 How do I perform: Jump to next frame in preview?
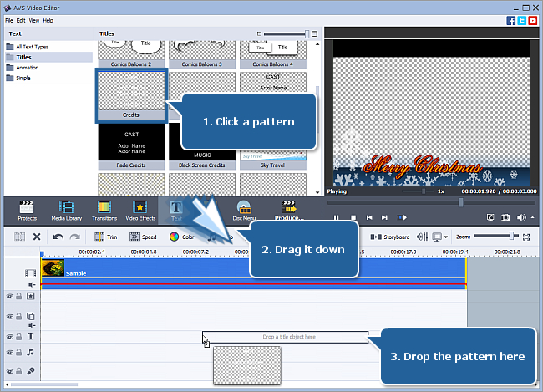(384, 217)
